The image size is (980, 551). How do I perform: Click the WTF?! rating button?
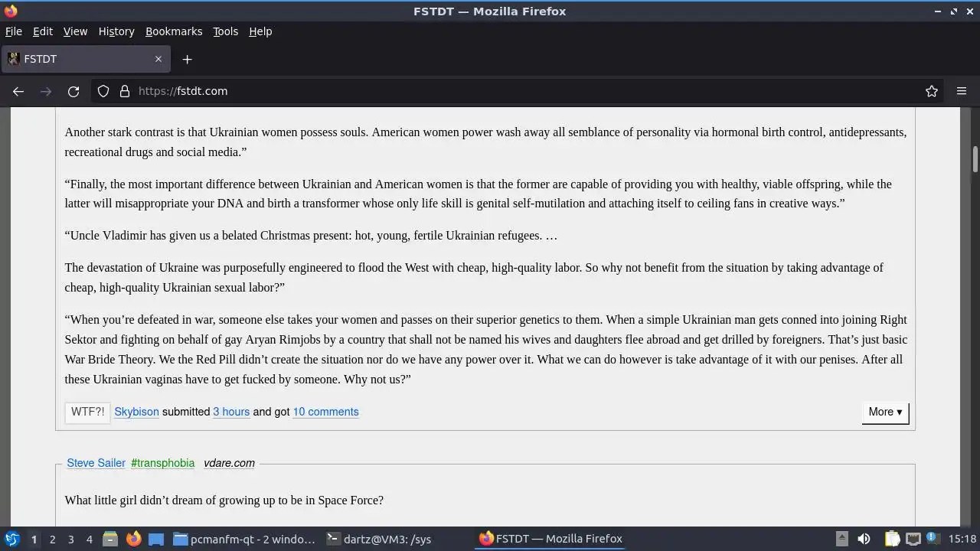87,412
